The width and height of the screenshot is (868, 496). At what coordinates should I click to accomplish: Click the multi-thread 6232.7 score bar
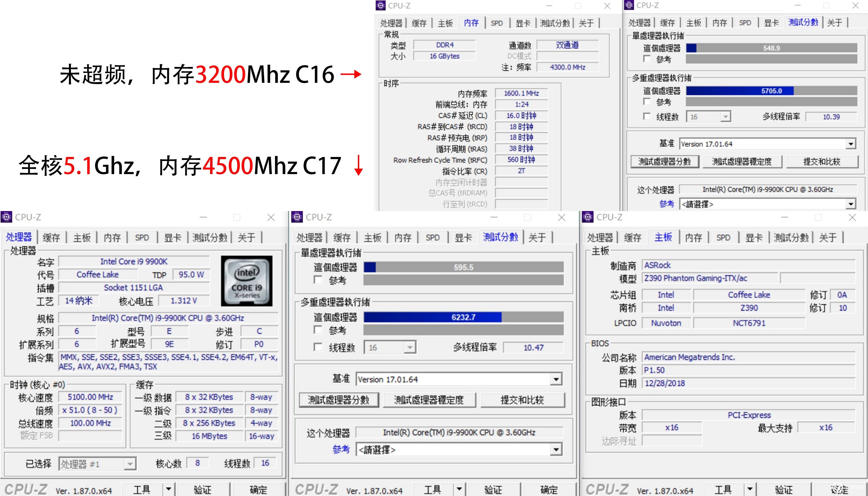(464, 317)
